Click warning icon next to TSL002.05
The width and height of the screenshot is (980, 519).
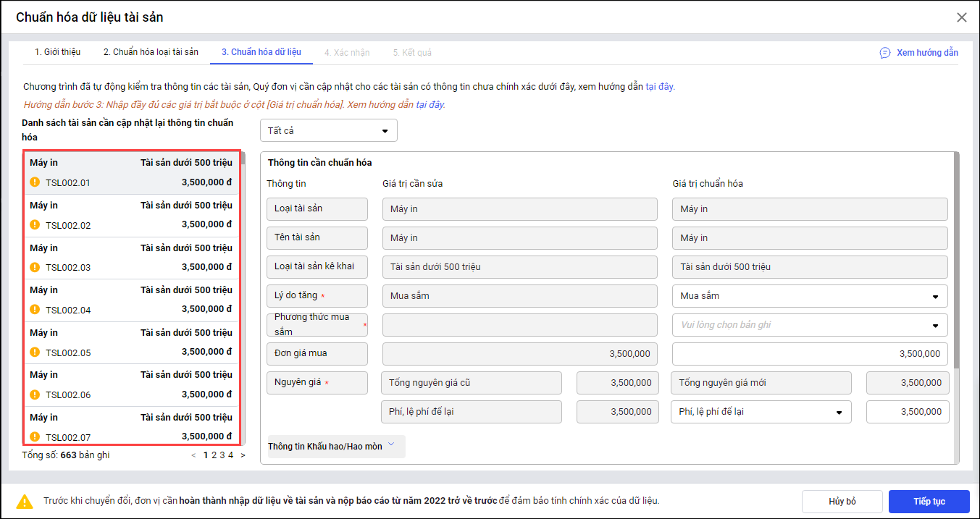click(x=35, y=352)
